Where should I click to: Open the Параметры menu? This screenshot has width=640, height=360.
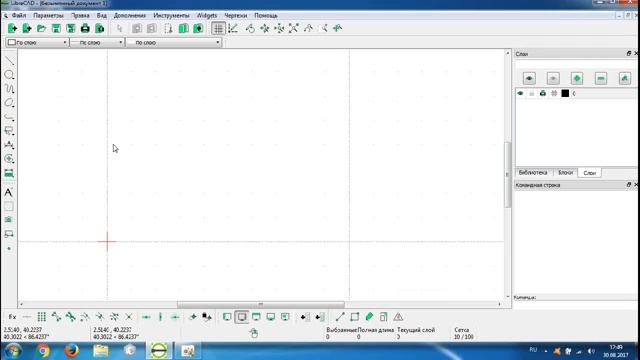pos(48,16)
